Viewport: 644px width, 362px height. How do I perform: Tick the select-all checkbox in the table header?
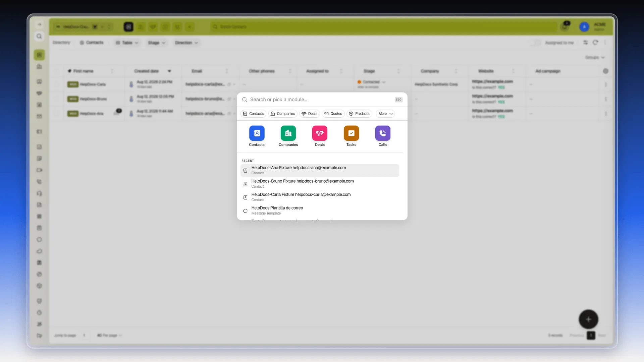point(57,71)
